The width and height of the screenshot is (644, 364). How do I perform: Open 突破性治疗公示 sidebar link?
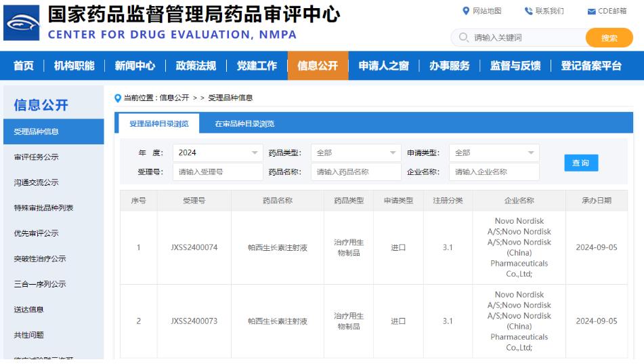point(40,259)
